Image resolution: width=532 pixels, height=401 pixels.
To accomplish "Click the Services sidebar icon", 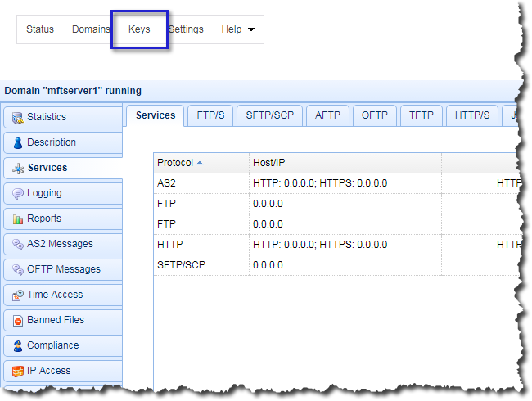I will [18, 169].
